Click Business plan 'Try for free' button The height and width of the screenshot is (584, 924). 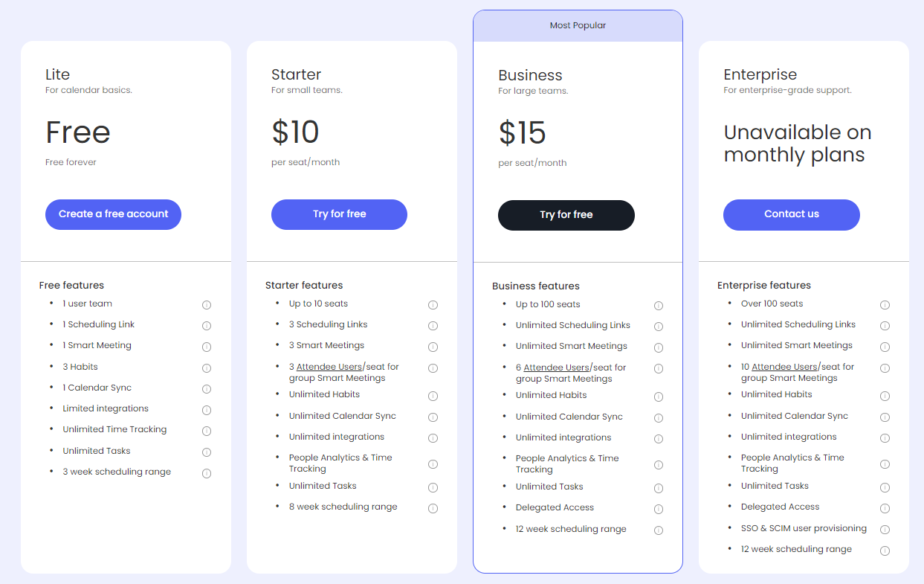(566, 215)
